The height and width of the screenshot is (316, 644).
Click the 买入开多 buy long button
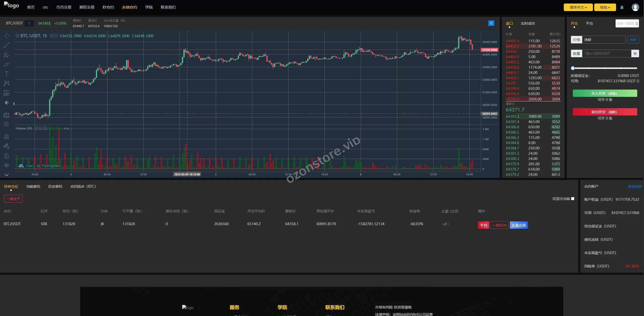click(x=605, y=93)
